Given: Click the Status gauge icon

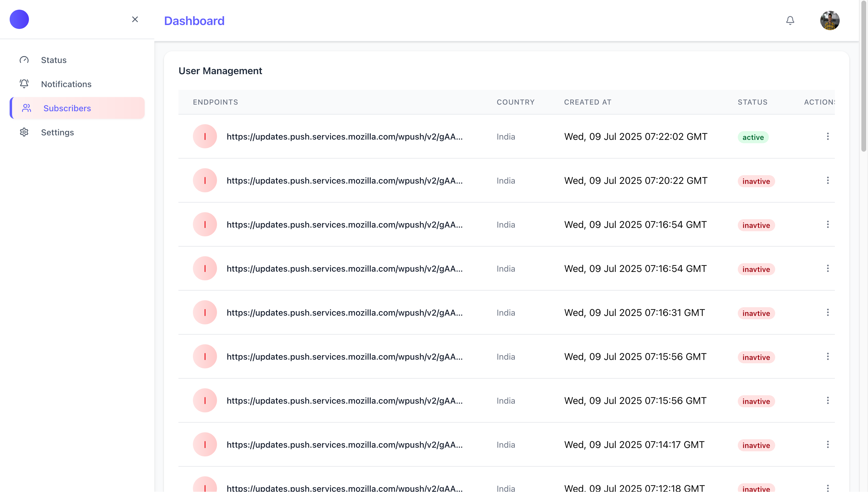Looking at the screenshot, I should click(24, 60).
